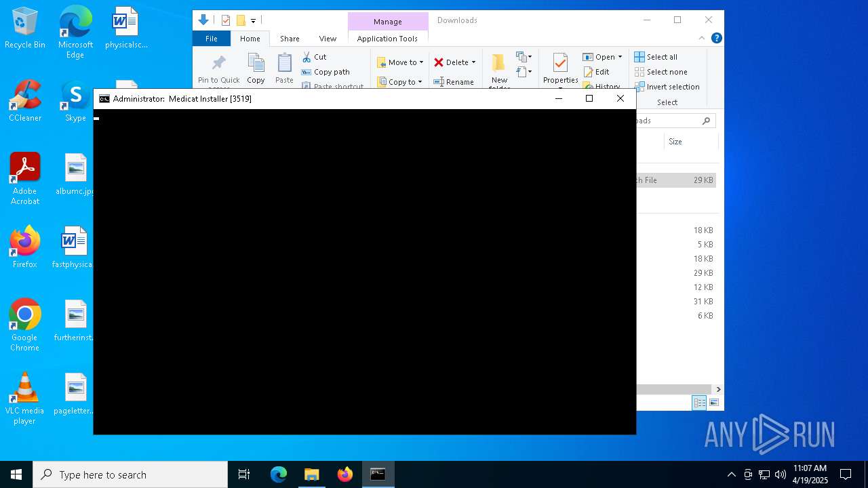Switch to the View ribbon tab
The image size is (868, 488).
pyautogui.click(x=328, y=39)
